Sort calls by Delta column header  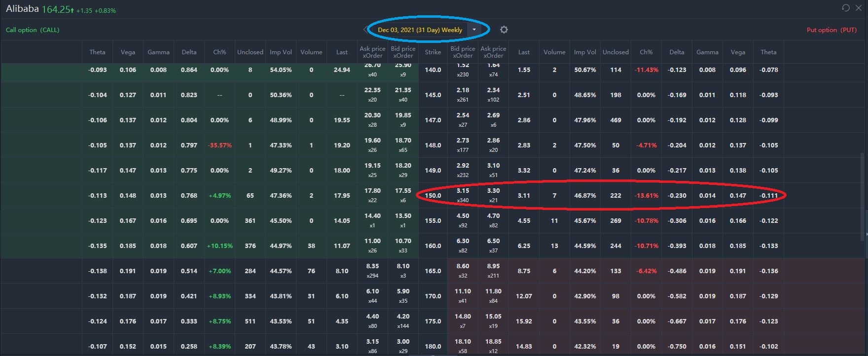coord(189,52)
